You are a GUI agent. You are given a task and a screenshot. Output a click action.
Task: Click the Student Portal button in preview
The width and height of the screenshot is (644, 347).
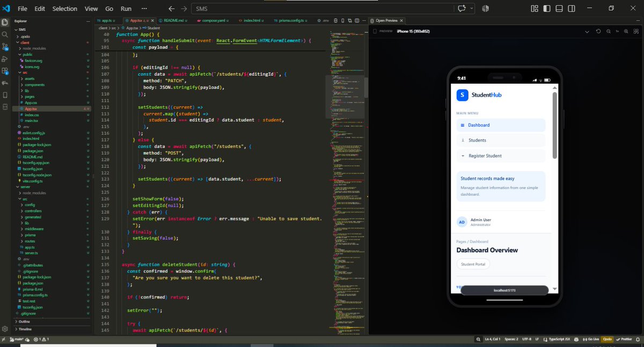[x=473, y=264]
